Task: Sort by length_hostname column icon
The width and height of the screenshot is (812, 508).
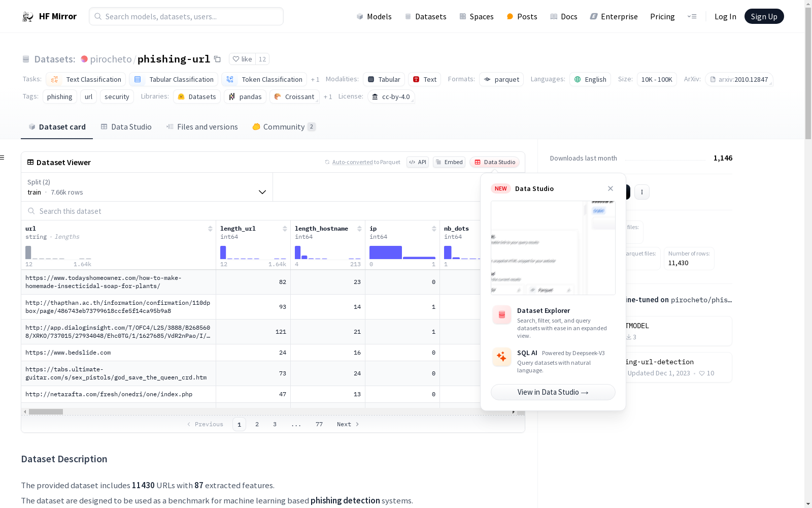Action: (359, 229)
